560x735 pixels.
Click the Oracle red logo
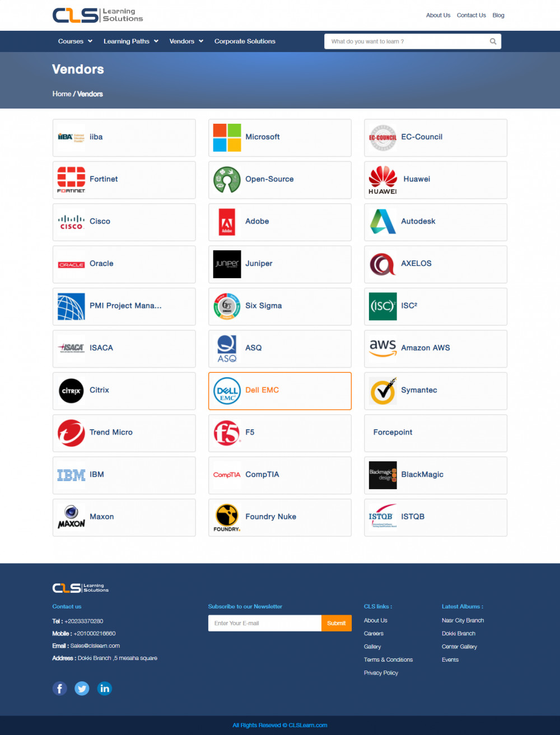tap(71, 264)
